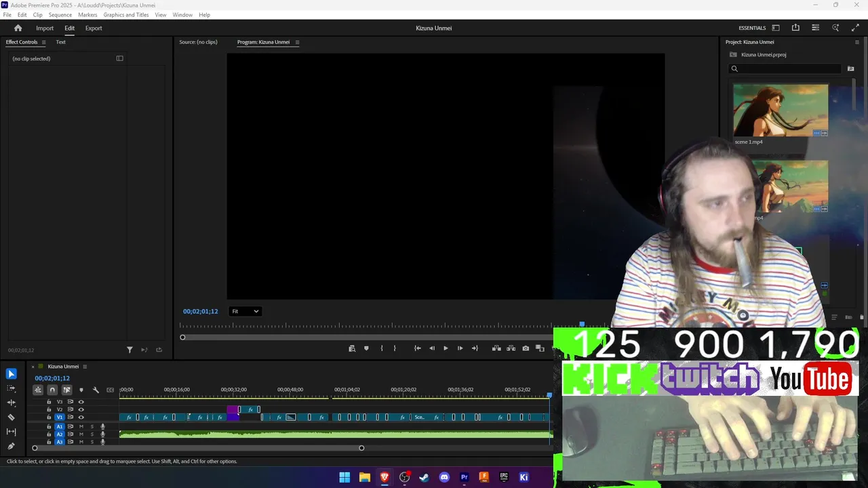The width and height of the screenshot is (868, 488).
Task: Solo audio track A2
Action: (x=92, y=434)
